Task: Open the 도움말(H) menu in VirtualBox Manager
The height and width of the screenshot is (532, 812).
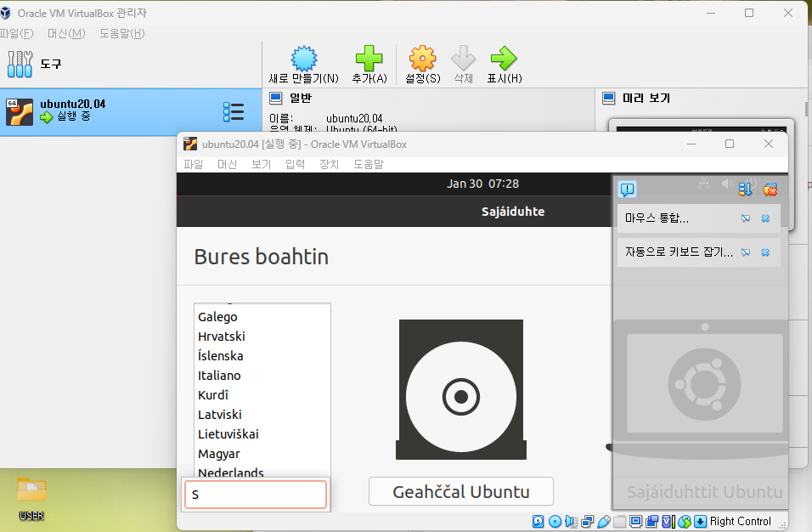Action: click(122, 34)
